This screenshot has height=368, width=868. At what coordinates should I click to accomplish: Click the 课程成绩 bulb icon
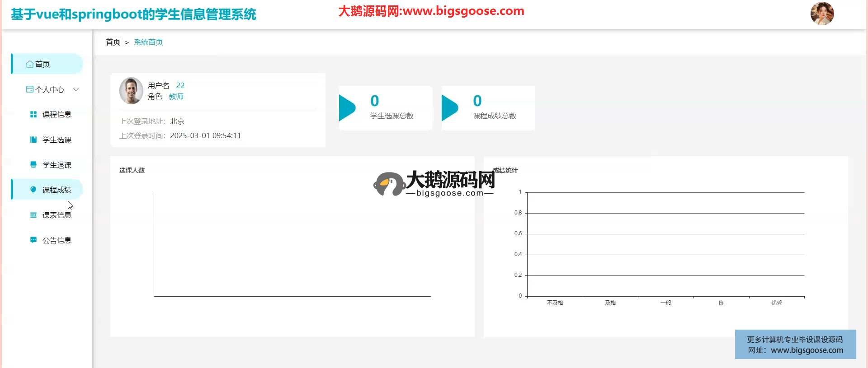pyautogui.click(x=33, y=190)
